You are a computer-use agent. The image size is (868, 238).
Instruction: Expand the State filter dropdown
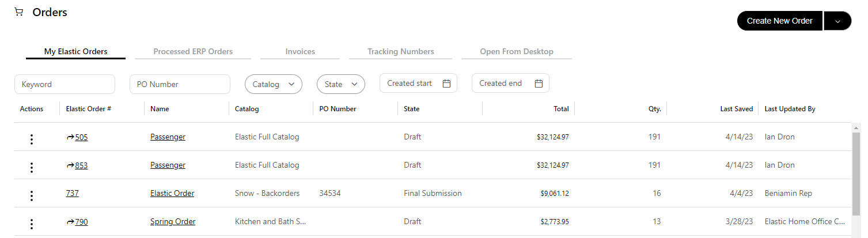tap(341, 84)
